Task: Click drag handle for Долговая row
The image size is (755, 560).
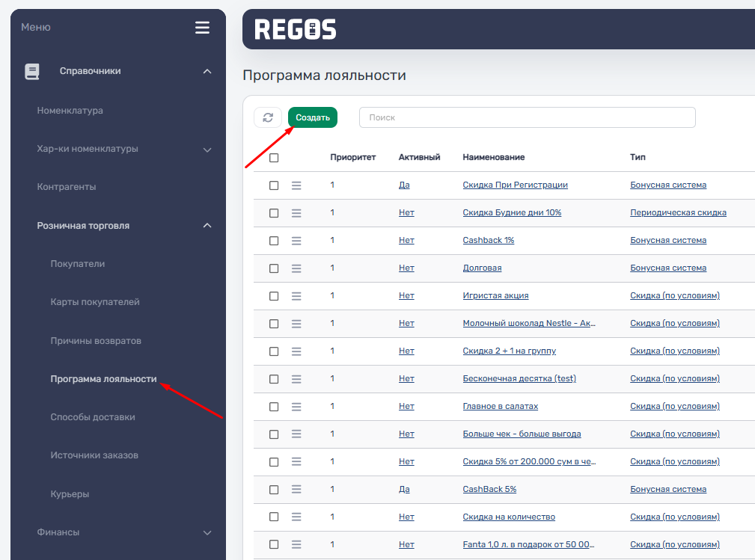Action: [296, 268]
